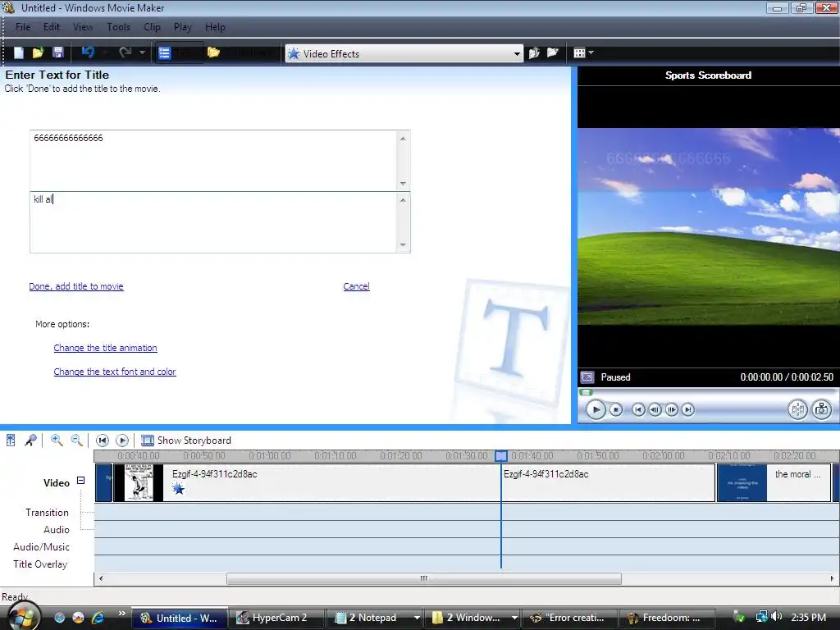
Task: Switch to the Freedoom taskbar window
Action: click(x=668, y=618)
